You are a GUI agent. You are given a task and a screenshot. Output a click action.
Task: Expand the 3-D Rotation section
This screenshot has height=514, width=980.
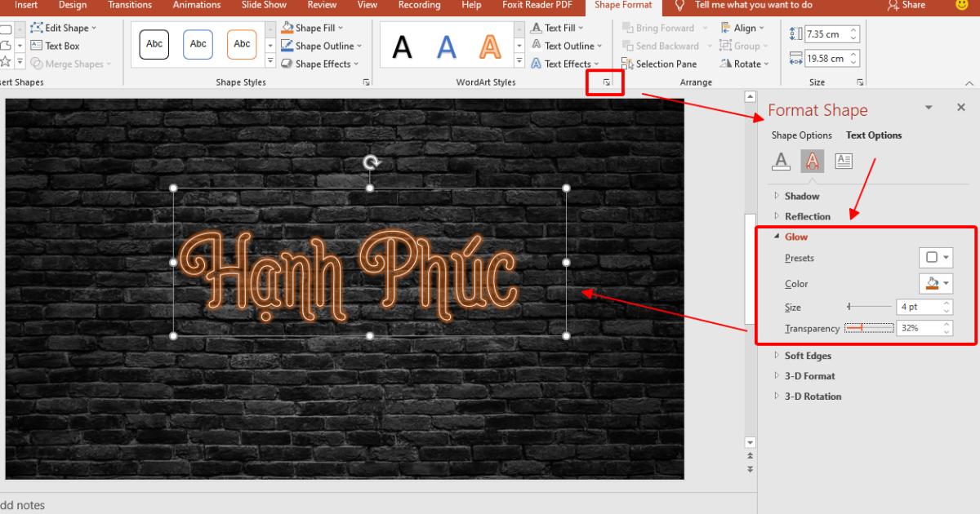pyautogui.click(x=813, y=396)
